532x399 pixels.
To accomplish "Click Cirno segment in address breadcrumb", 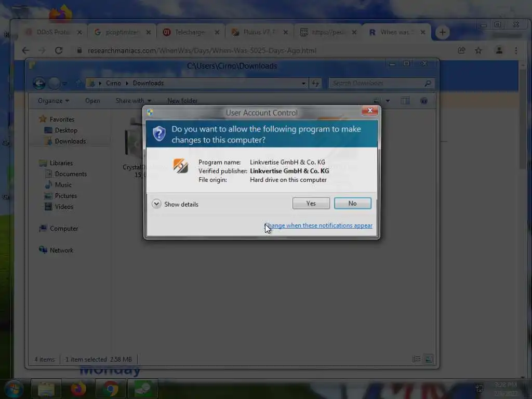I will [113, 83].
